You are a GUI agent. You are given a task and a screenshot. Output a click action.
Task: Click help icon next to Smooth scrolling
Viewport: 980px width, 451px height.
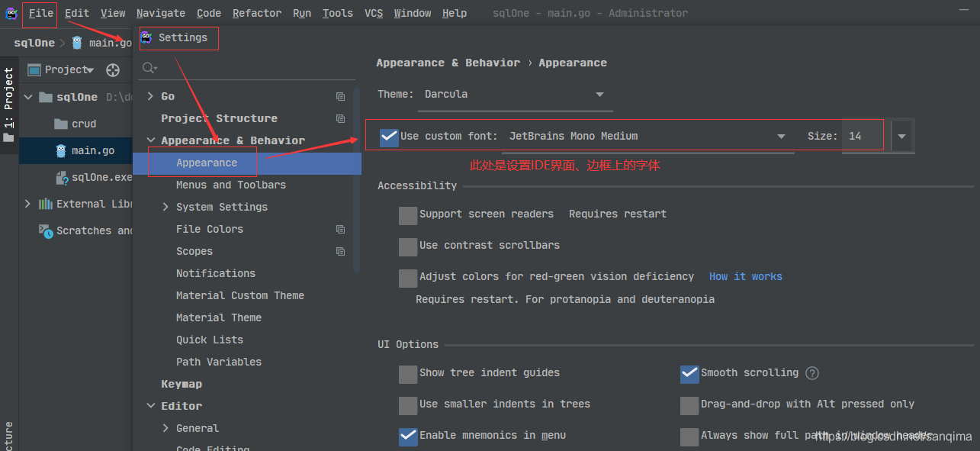point(812,373)
